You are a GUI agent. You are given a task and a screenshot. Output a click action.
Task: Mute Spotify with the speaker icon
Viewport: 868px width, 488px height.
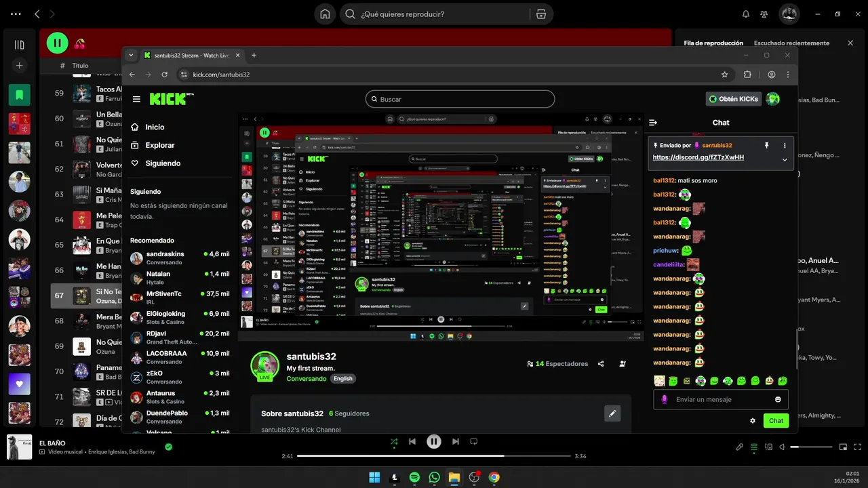(783, 447)
